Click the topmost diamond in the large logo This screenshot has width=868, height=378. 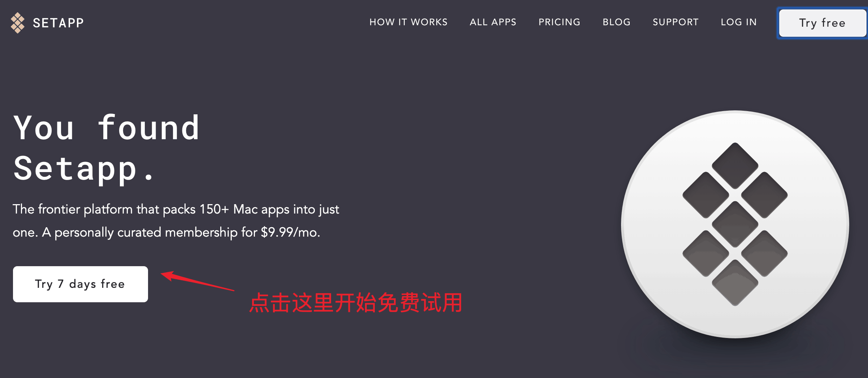[x=735, y=166]
